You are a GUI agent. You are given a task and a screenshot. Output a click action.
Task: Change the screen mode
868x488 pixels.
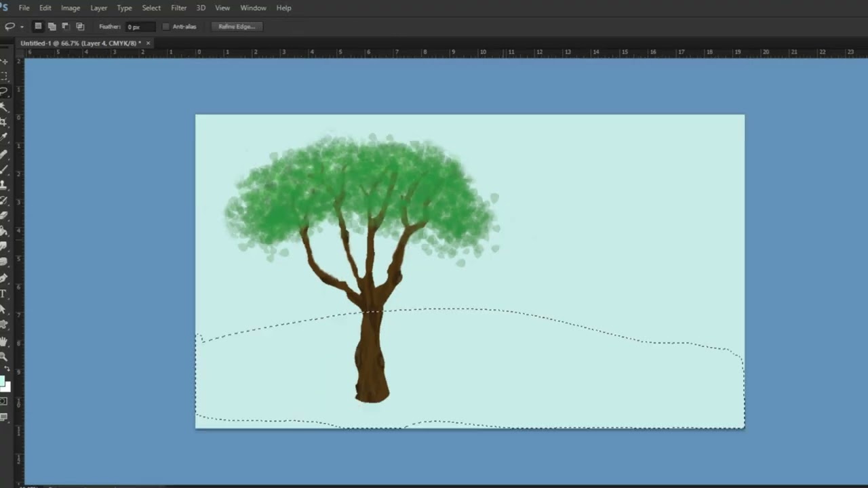coord(3,417)
